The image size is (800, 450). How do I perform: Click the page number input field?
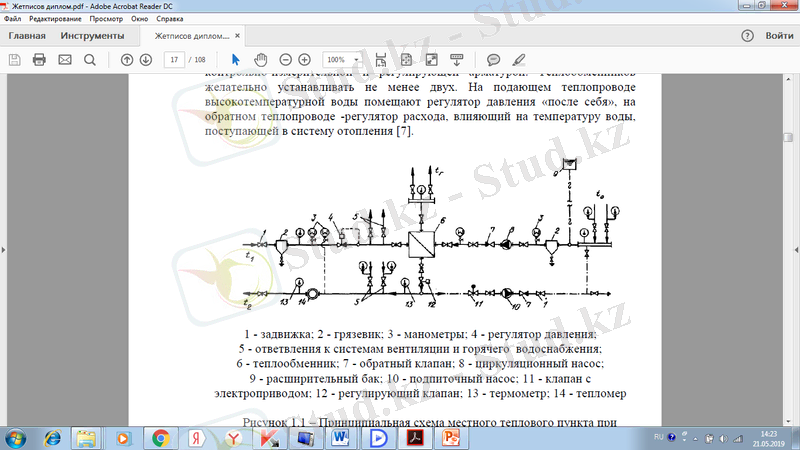point(175,60)
